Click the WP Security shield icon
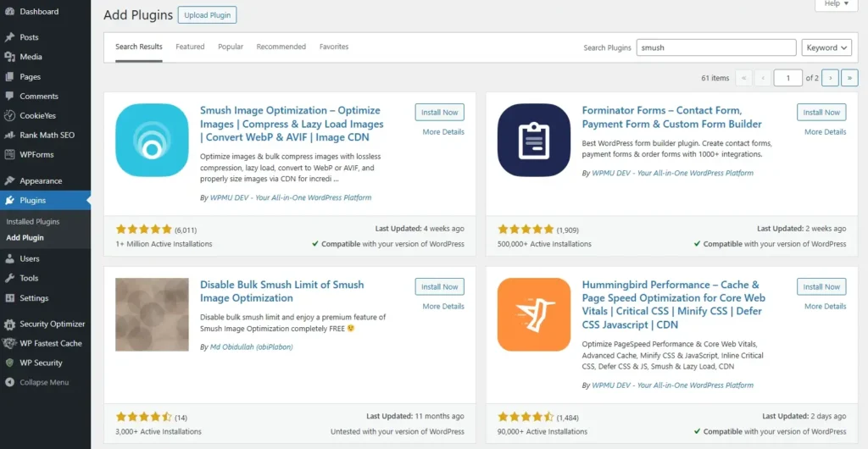 [x=9, y=363]
